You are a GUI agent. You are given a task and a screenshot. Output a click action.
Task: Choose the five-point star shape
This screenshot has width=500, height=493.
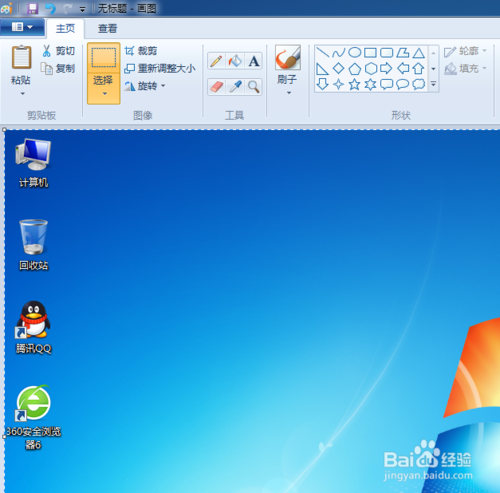(x=354, y=84)
